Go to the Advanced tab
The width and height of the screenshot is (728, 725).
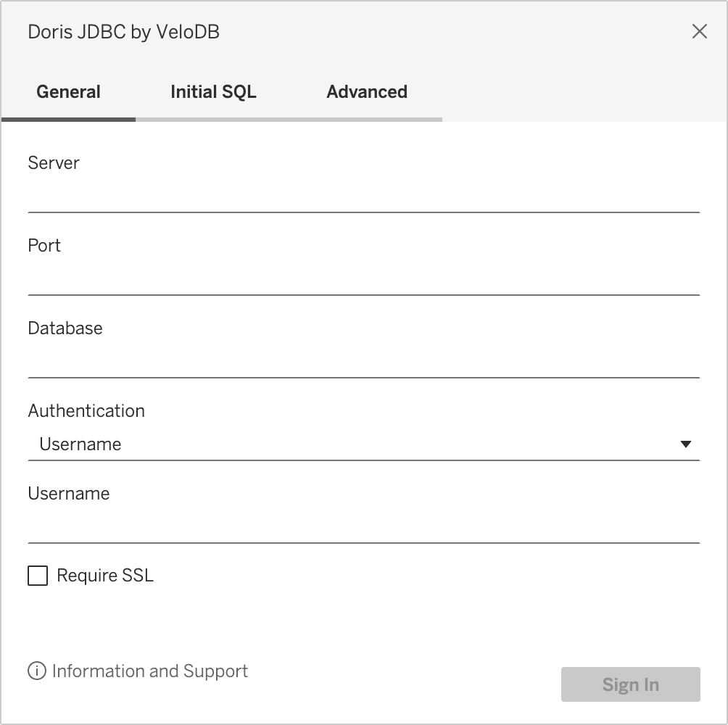click(x=367, y=92)
